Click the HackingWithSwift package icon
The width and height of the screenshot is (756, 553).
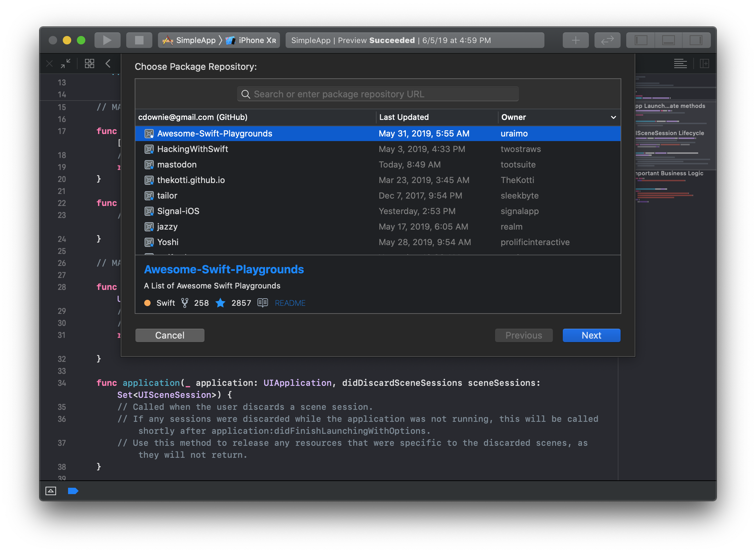pos(149,149)
